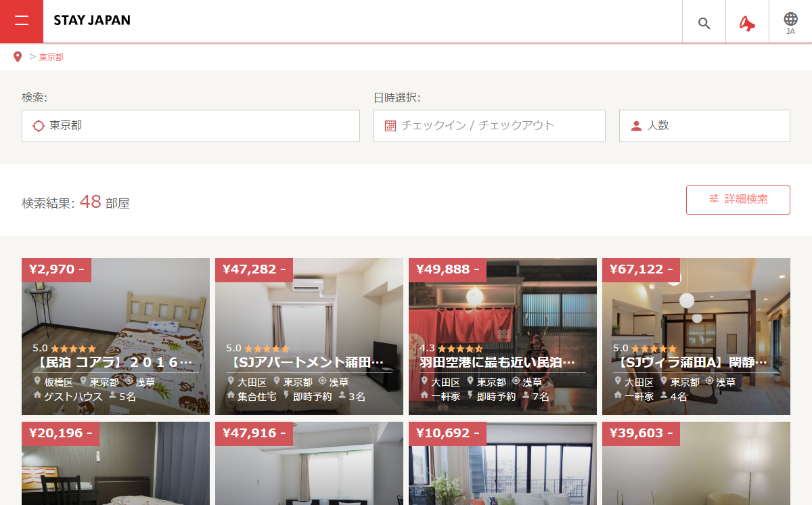Open the ¥47,916 room thumbnail
Image resolution: width=812 pixels, height=505 pixels.
point(309,464)
